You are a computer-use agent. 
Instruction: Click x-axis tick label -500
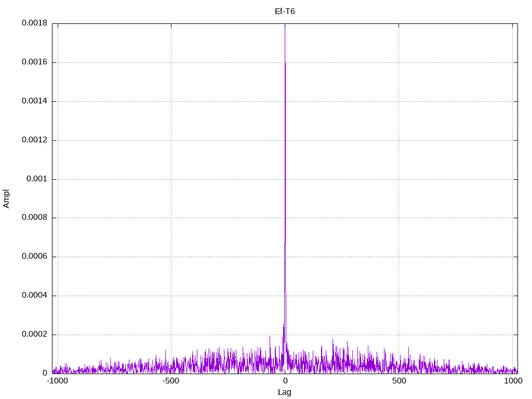click(171, 381)
